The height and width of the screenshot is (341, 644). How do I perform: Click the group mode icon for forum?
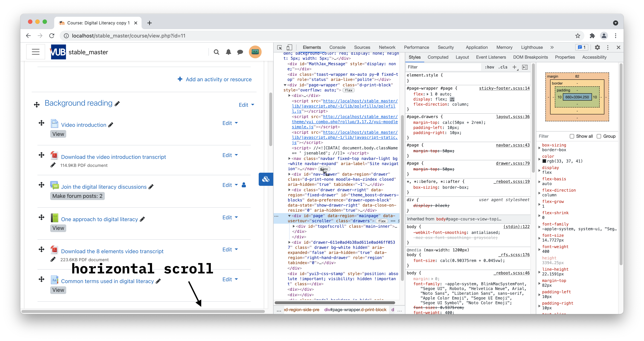pyautogui.click(x=244, y=185)
